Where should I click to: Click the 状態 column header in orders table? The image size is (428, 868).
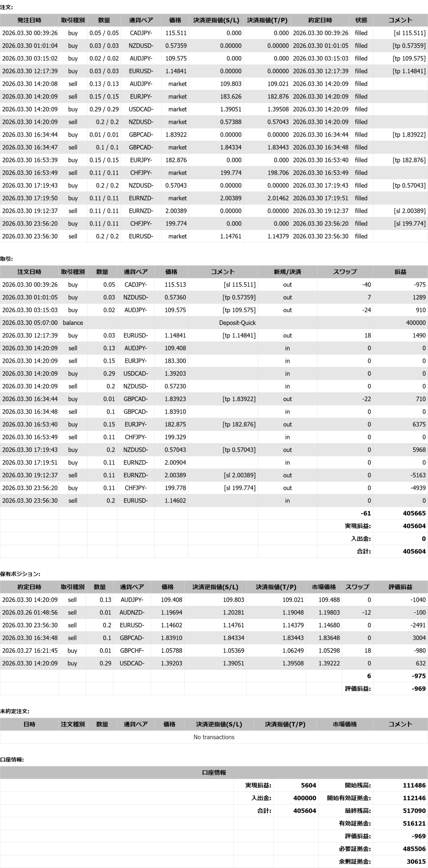tap(361, 20)
